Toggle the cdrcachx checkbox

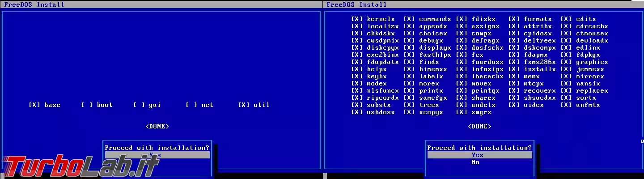(566, 26)
